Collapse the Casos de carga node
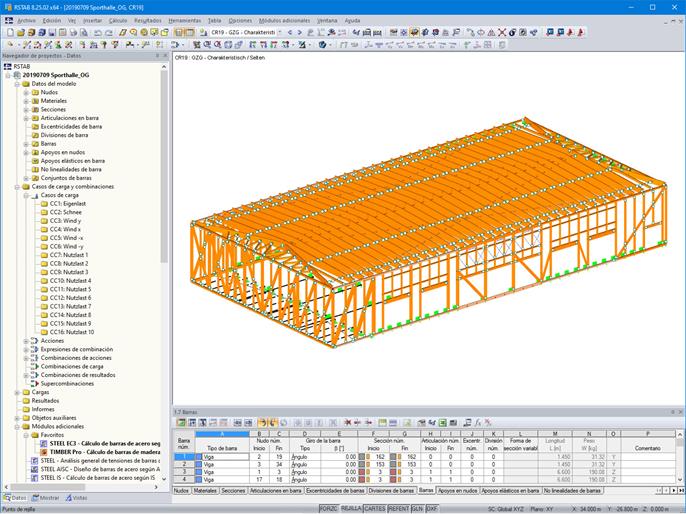 [x=26, y=196]
